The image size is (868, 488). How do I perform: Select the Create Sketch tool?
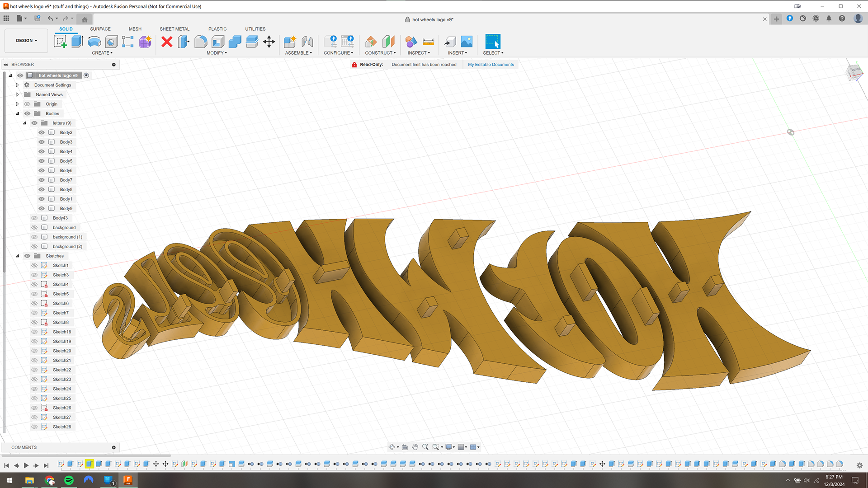pyautogui.click(x=60, y=42)
